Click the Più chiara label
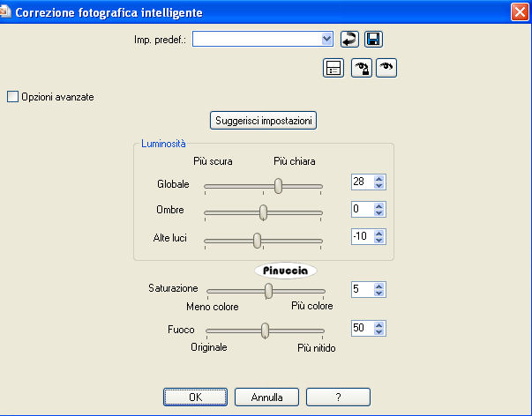The height and width of the screenshot is (416, 532). click(x=294, y=161)
